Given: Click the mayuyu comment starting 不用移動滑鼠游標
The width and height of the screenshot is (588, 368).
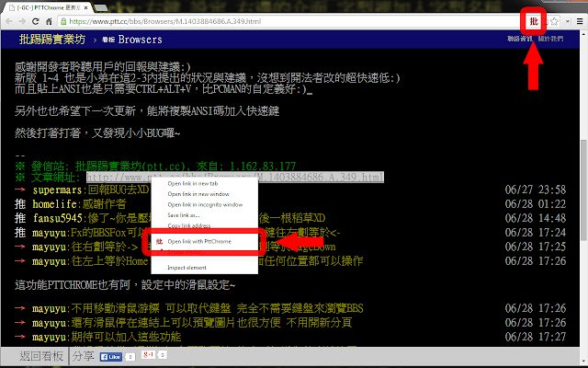Looking at the screenshot, I should coord(217,309).
